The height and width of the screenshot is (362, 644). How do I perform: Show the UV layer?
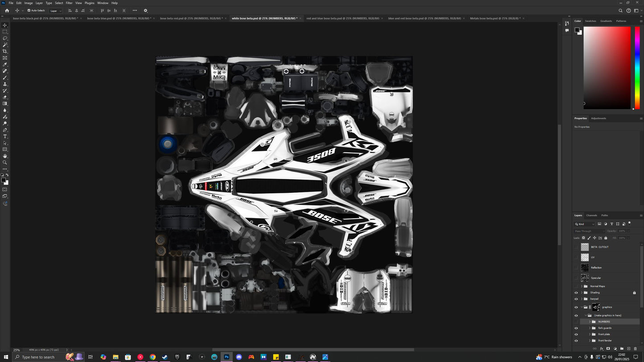pos(576,257)
